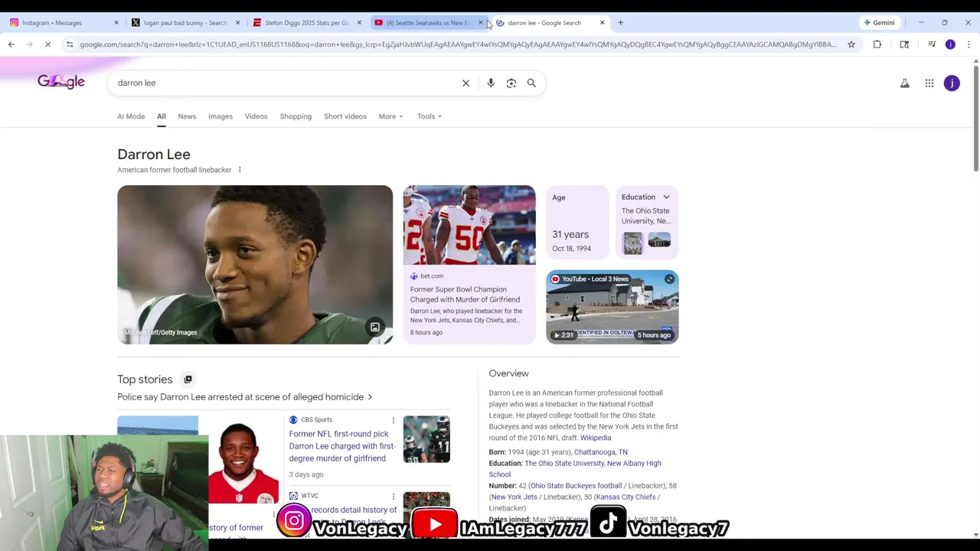The image size is (980, 551).
Task: Click the Chrome address bar URL
Action: click(x=458, y=44)
